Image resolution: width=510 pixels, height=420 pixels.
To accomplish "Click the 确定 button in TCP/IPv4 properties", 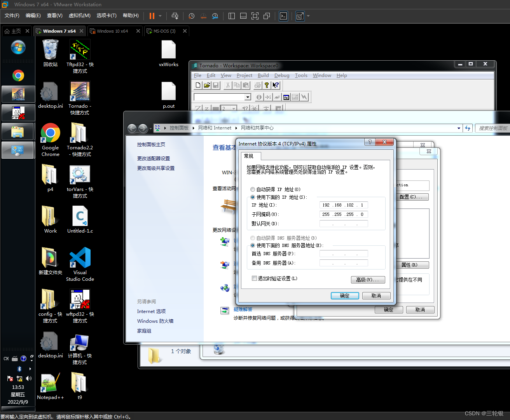I will (x=344, y=296).
